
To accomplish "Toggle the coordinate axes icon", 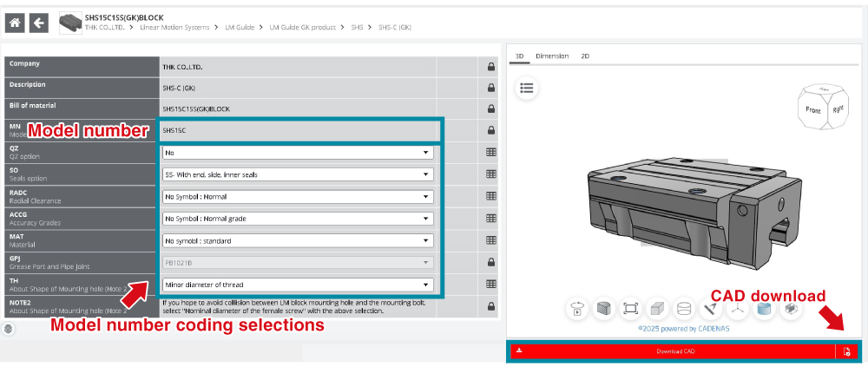I will pyautogui.click(x=737, y=309).
